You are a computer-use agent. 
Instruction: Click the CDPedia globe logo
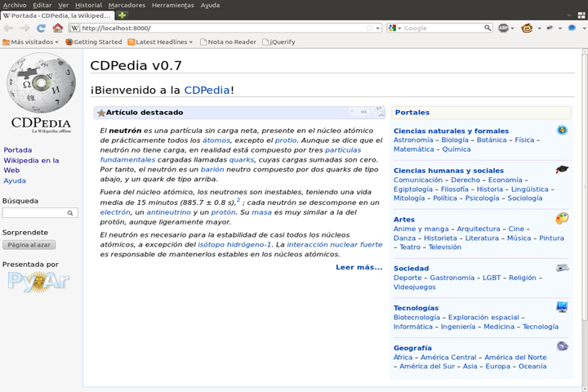point(42,83)
